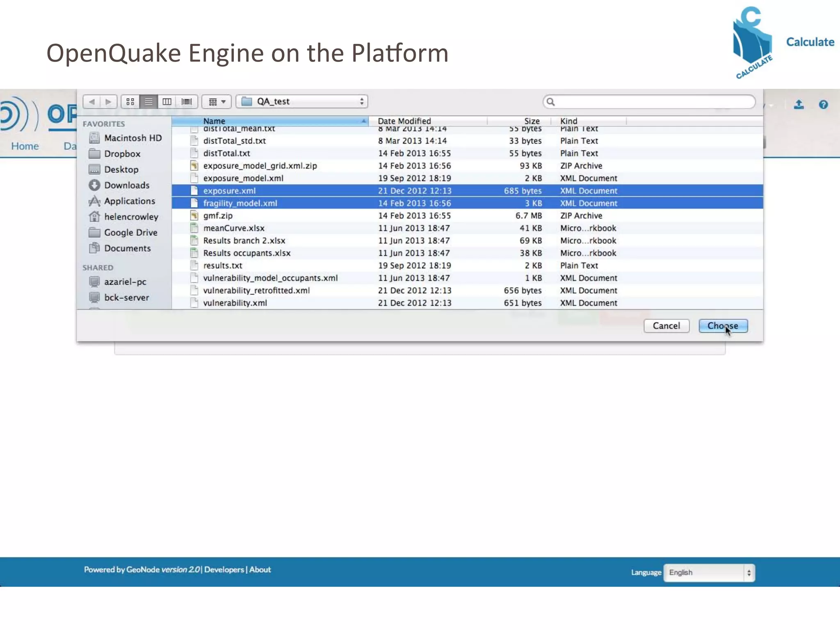Follow the GeoNode footer link
Screen dimensions: 840x630
click(143, 569)
